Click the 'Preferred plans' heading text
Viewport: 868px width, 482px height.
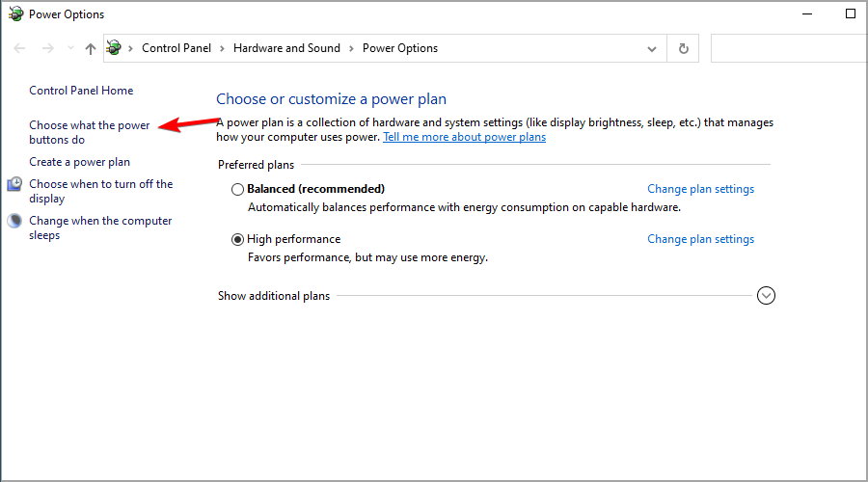click(256, 165)
